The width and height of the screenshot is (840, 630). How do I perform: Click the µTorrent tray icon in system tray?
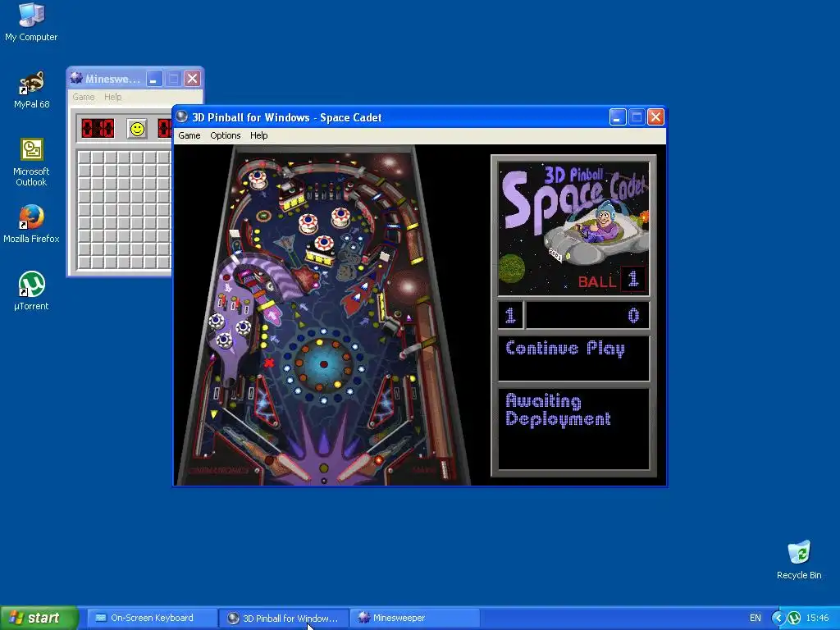pos(794,618)
